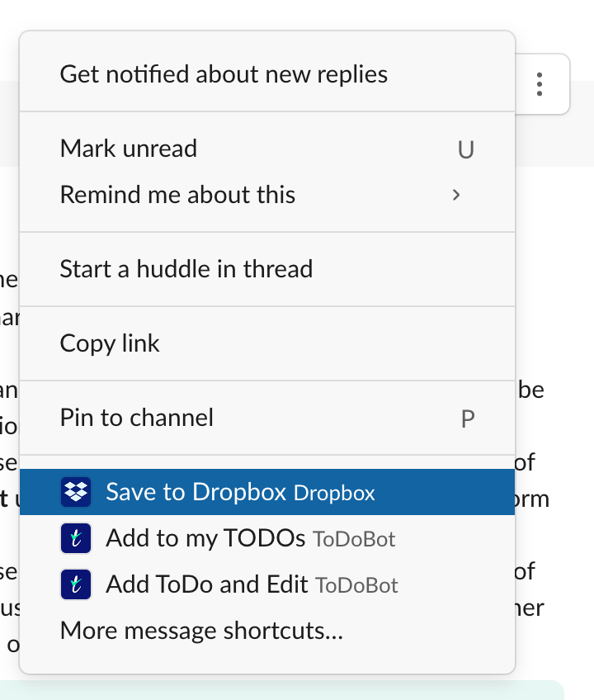This screenshot has height=700, width=594.
Task: Click the Dropbox app icon
Action: 75,491
